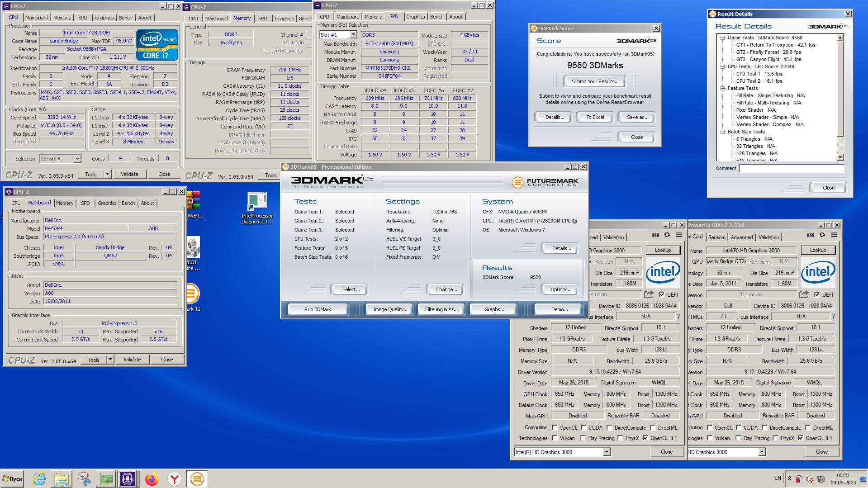Click the Intel logo in the partly covered GPU-Z window
The height and width of the screenshot is (488, 868).
click(x=663, y=272)
